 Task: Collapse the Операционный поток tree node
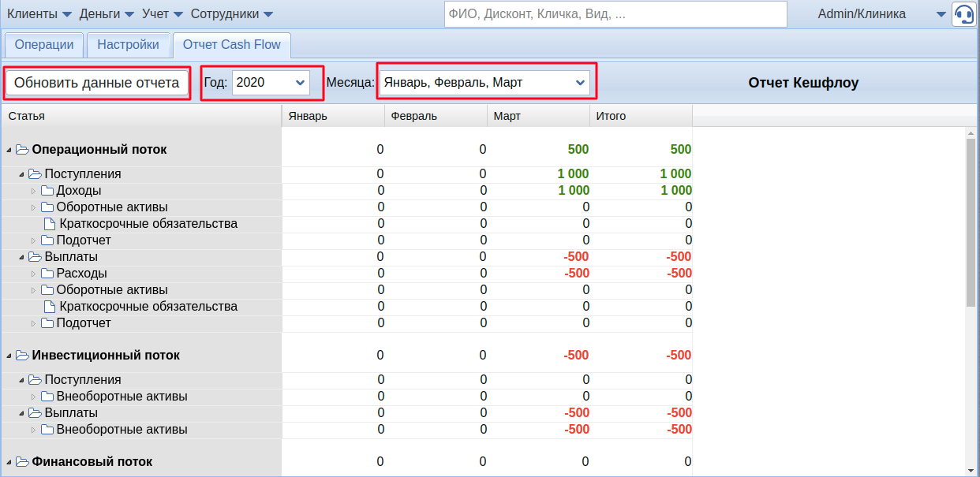(x=9, y=150)
